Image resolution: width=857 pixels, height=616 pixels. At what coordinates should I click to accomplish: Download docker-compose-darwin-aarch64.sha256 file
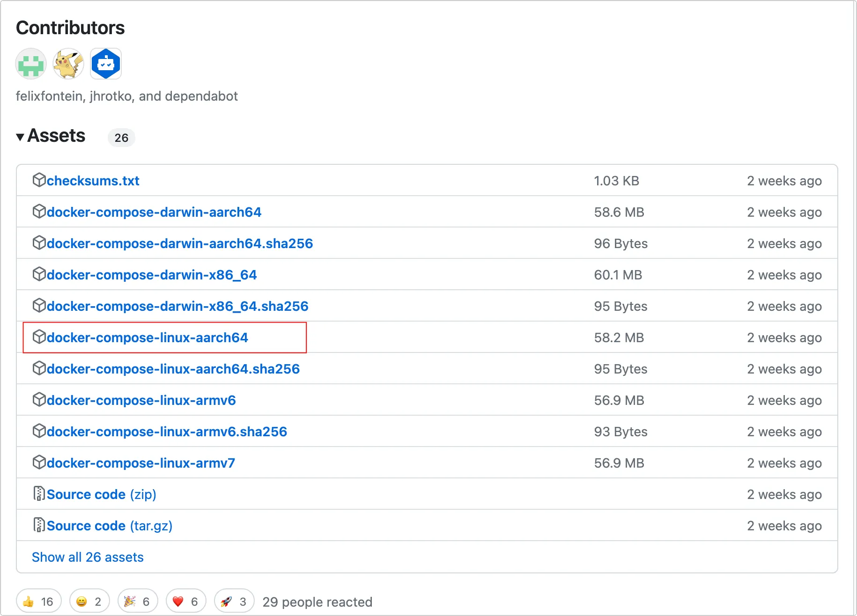point(180,243)
